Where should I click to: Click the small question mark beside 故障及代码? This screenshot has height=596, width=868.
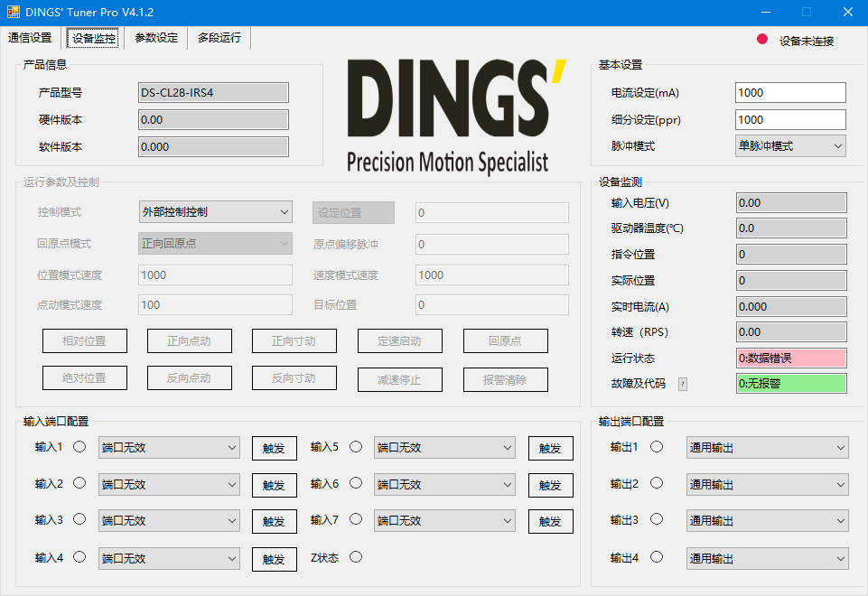click(683, 384)
